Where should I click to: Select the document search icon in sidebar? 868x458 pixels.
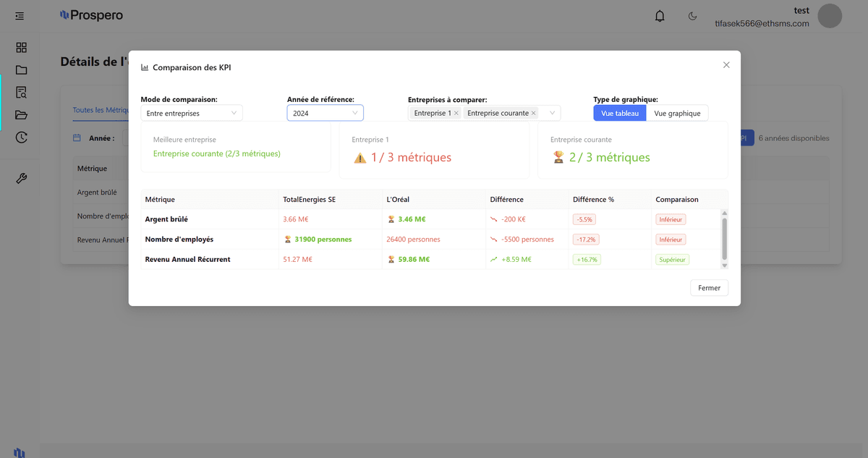pyautogui.click(x=21, y=92)
